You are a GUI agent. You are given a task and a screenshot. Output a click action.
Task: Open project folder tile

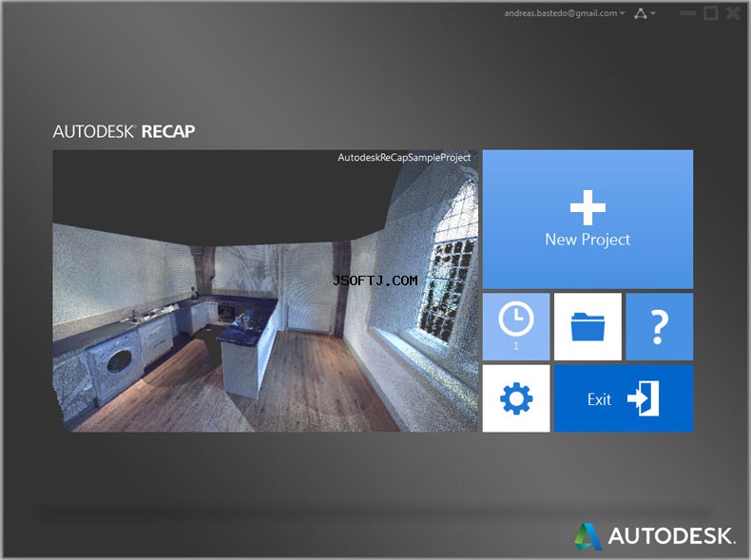click(587, 326)
